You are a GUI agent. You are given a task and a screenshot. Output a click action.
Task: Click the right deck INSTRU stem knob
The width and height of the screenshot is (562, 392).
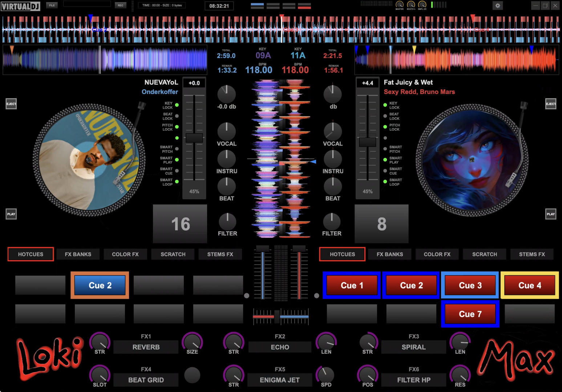333,159
